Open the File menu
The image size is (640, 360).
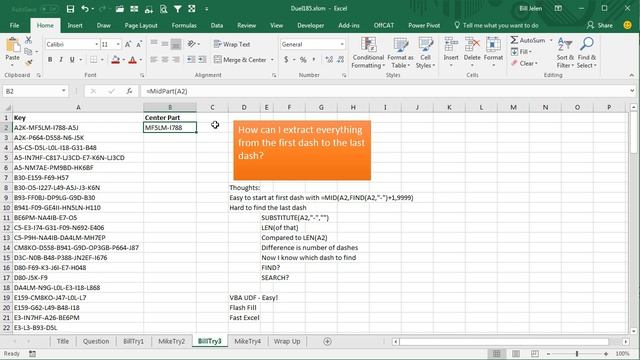click(15, 25)
